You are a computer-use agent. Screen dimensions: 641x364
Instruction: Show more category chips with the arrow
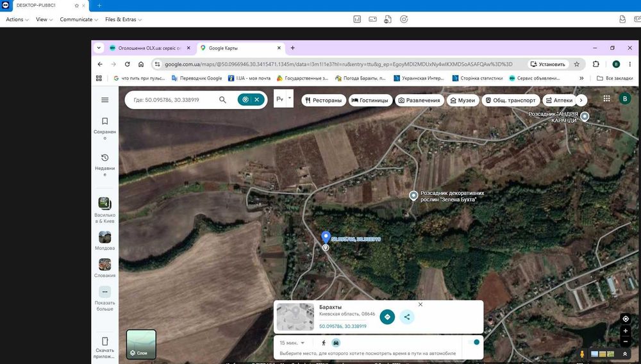(581, 100)
